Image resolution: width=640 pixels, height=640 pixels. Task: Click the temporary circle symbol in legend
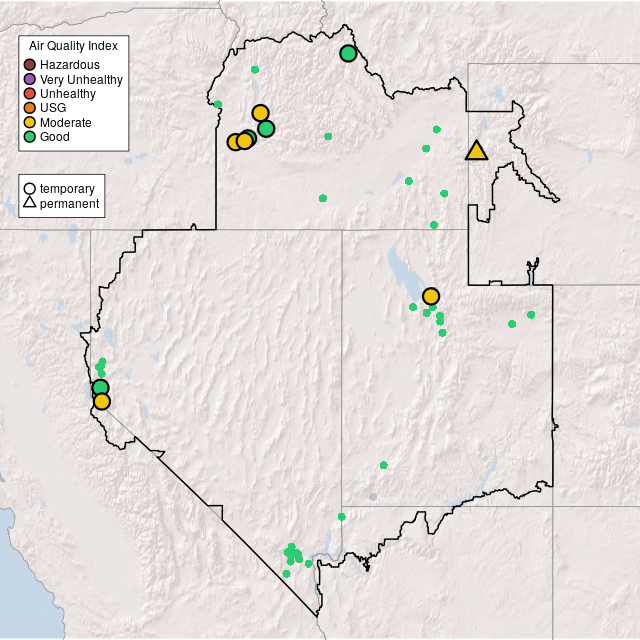pos(30,188)
